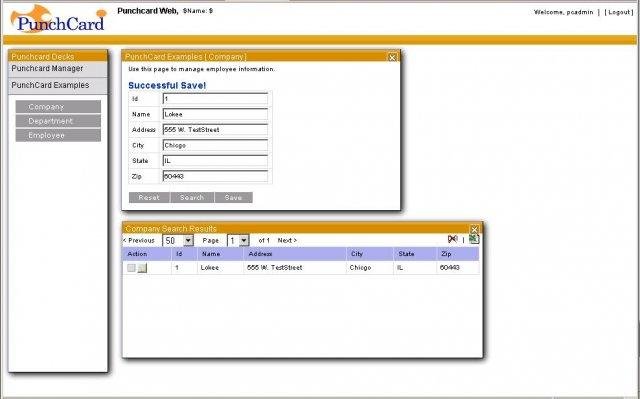The height and width of the screenshot is (399, 640).
Task: Select Company in the sidebar
Action: (58, 107)
